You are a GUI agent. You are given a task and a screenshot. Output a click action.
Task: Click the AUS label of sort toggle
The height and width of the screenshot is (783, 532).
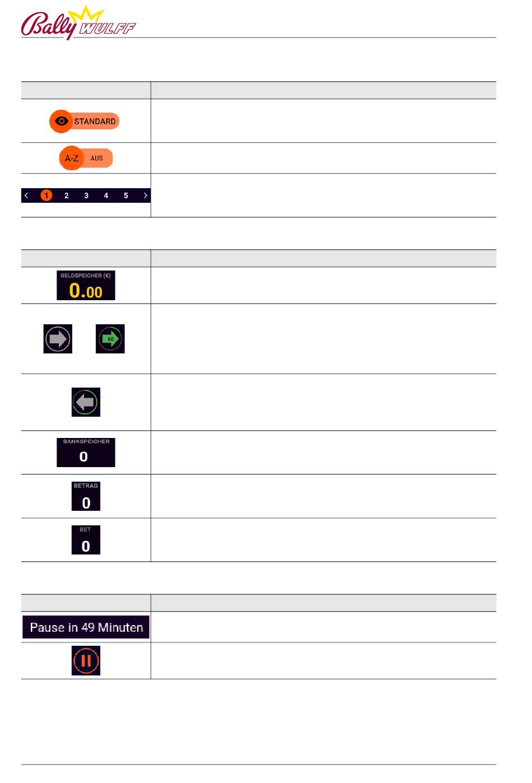pos(97,159)
